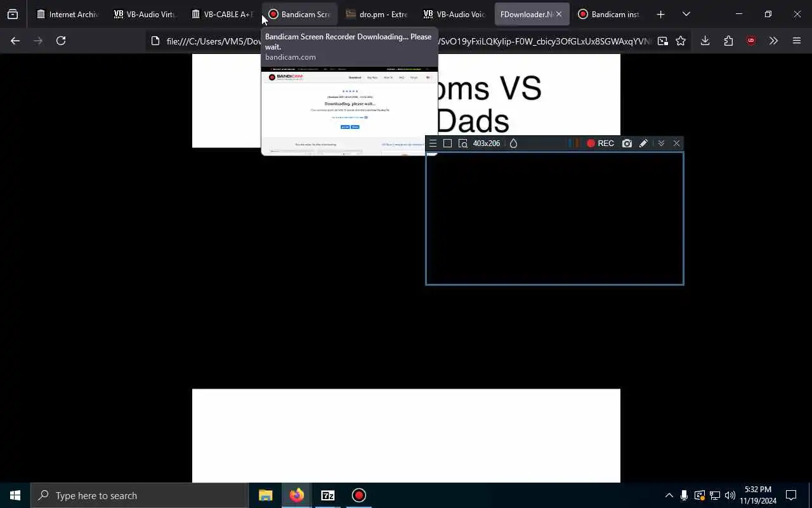
Task: Open the Firefox downloads panel
Action: tap(705, 41)
